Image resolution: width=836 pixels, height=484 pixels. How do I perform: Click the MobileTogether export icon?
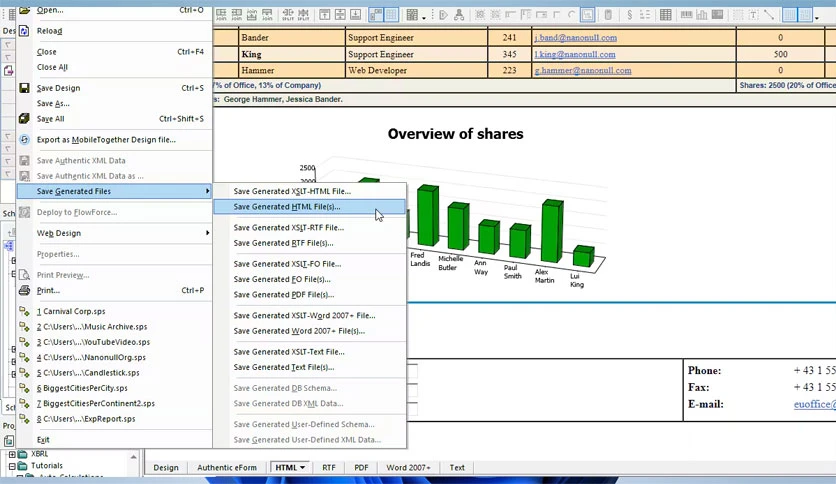pos(24,140)
